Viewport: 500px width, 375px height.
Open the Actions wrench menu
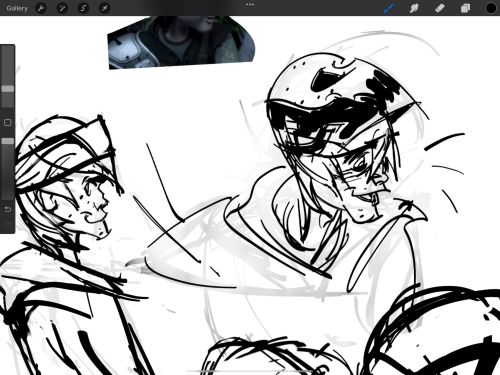pyautogui.click(x=41, y=8)
